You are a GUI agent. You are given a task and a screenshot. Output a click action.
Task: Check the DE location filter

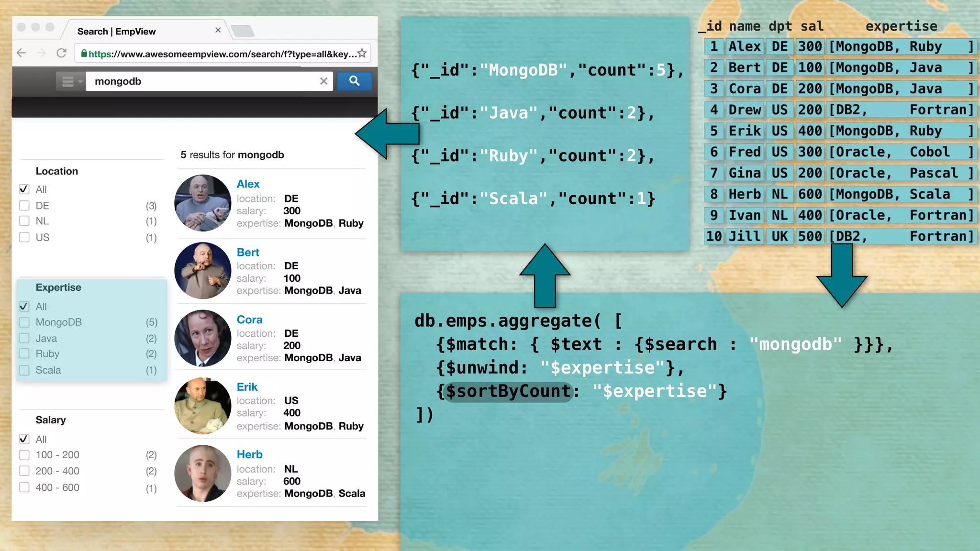pos(24,206)
